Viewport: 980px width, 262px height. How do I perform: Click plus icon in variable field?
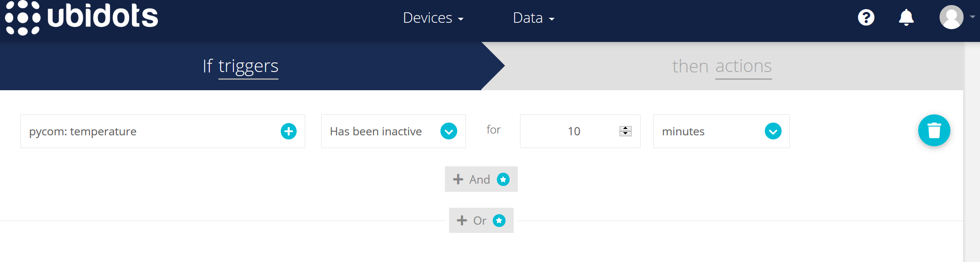pos(288,131)
